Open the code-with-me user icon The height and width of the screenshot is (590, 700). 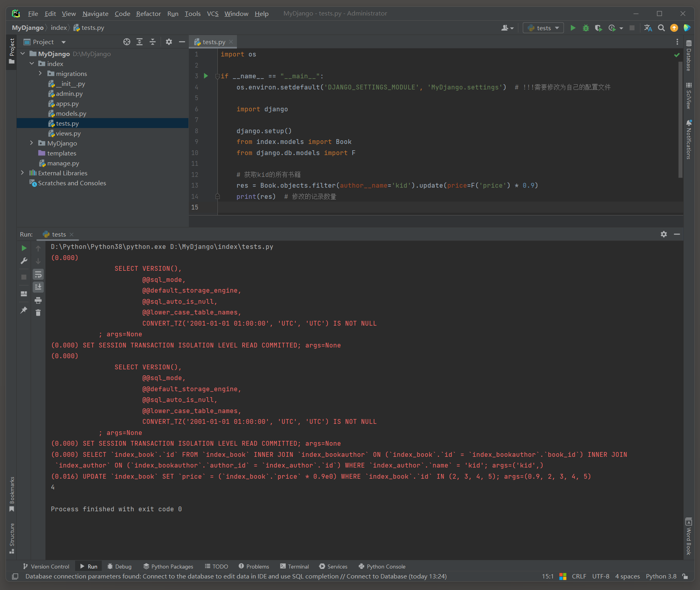pos(505,28)
